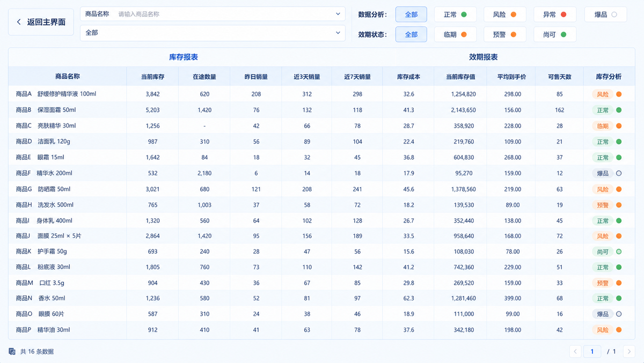Click the 1,378,560 inventory value cell
This screenshot has height=363, width=644.
(464, 189)
